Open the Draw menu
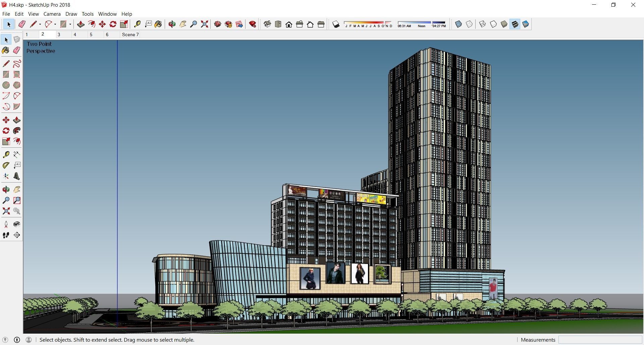 [71, 14]
